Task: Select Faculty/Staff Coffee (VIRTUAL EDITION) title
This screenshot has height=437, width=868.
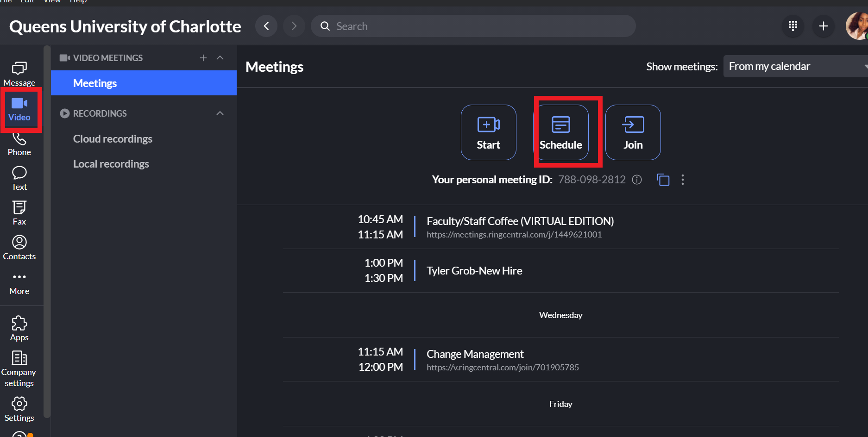Action: click(x=520, y=221)
